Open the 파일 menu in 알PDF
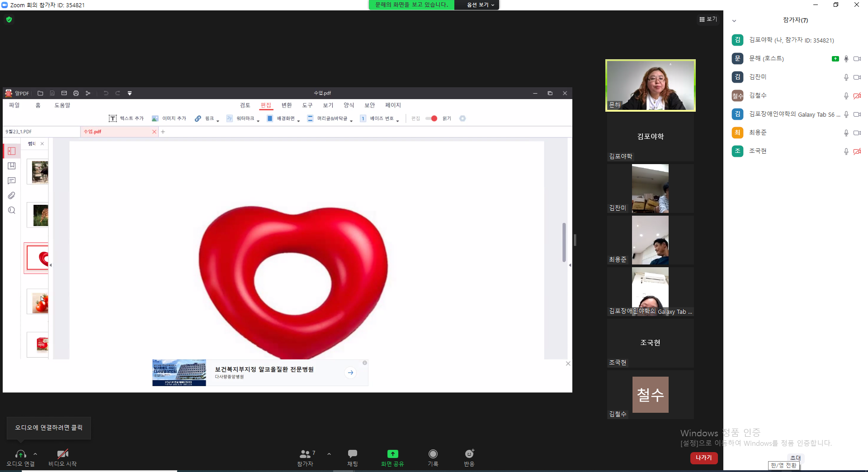This screenshot has width=868, height=472. (14, 105)
